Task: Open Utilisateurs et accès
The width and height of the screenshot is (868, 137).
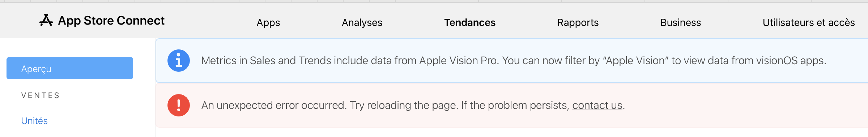Action: (x=809, y=22)
